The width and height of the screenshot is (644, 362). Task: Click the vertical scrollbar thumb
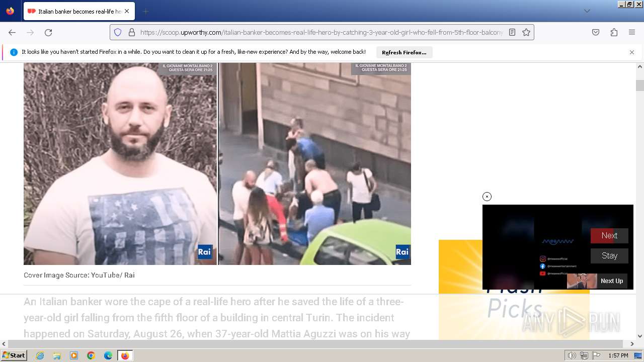pyautogui.click(x=640, y=85)
